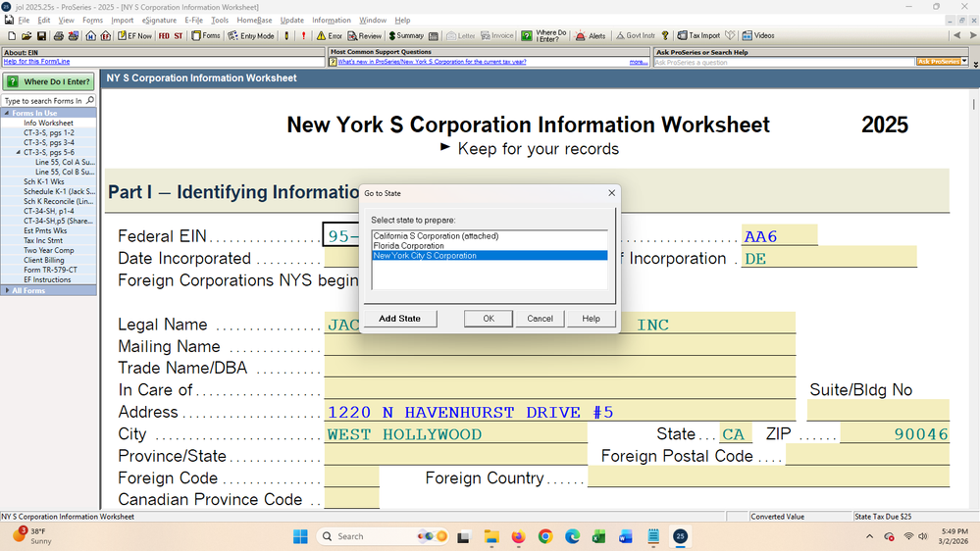The width and height of the screenshot is (980, 551).
Task: Select CT-3-S, pgs 1-2 form
Action: 49,132
